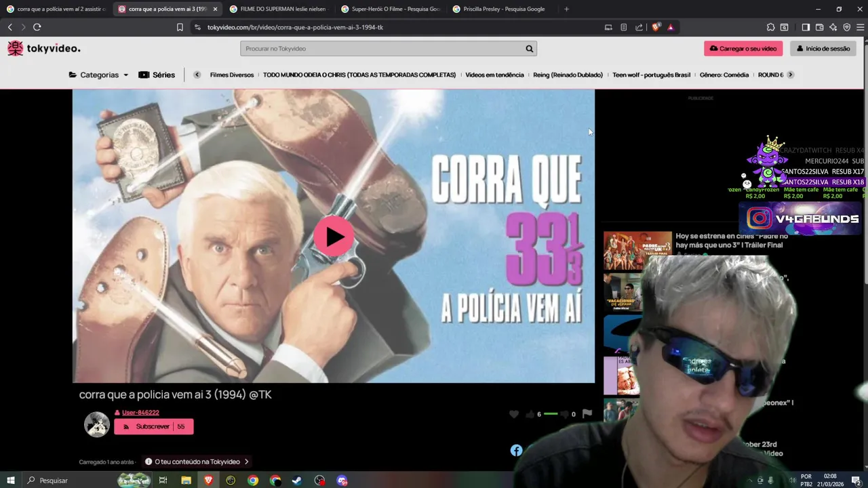Open browser extensions puzzle icon

[770, 27]
